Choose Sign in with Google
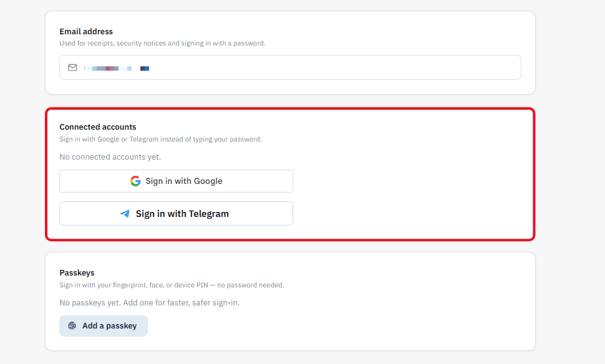Image resolution: width=605 pixels, height=364 pixels. tap(176, 181)
